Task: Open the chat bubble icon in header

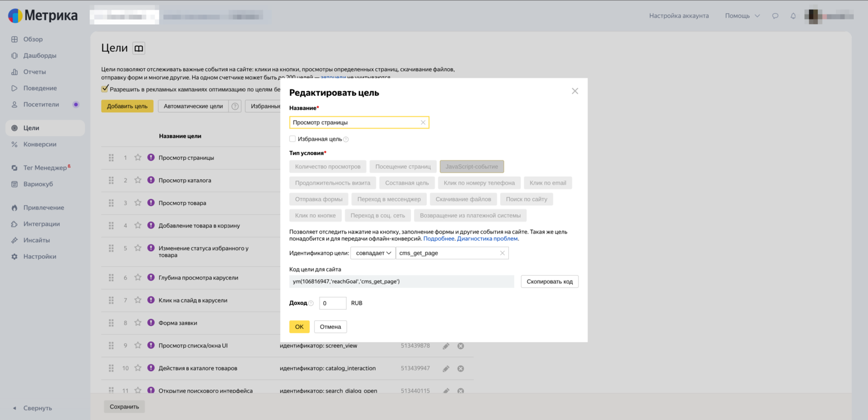Action: [x=775, y=16]
